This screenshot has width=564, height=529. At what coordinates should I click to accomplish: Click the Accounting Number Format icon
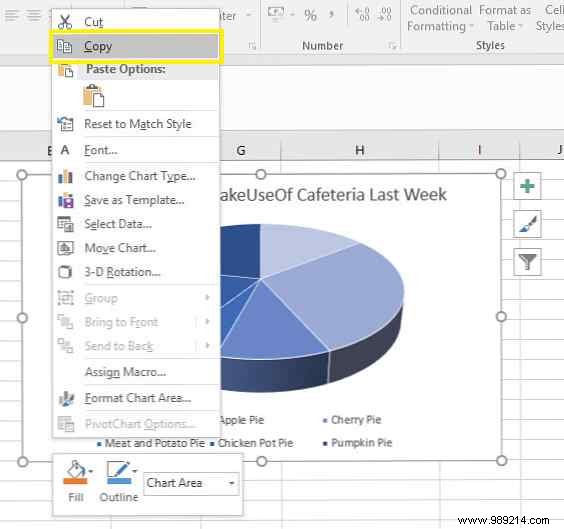[x=276, y=14]
